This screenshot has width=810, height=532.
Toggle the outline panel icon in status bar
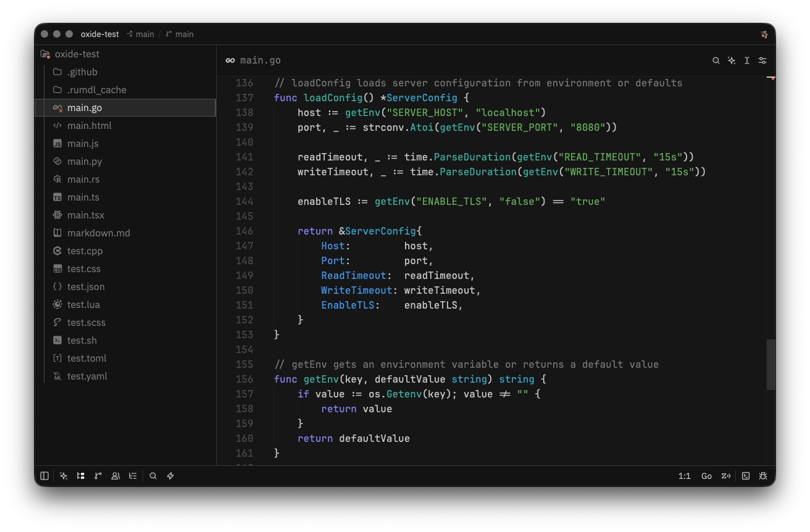133,476
